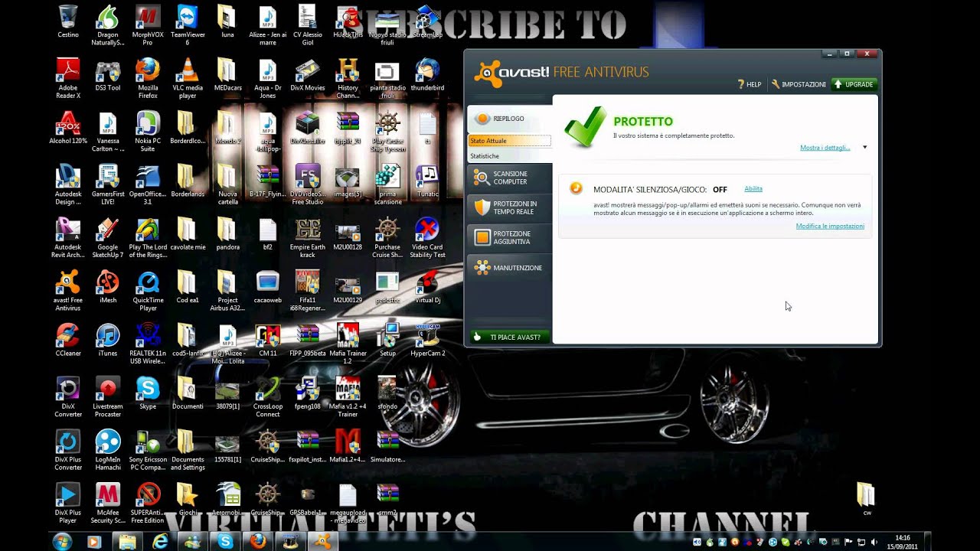The width and height of the screenshot is (980, 551).
Task: Open DivX Plus Player desktop icon
Action: (68, 504)
